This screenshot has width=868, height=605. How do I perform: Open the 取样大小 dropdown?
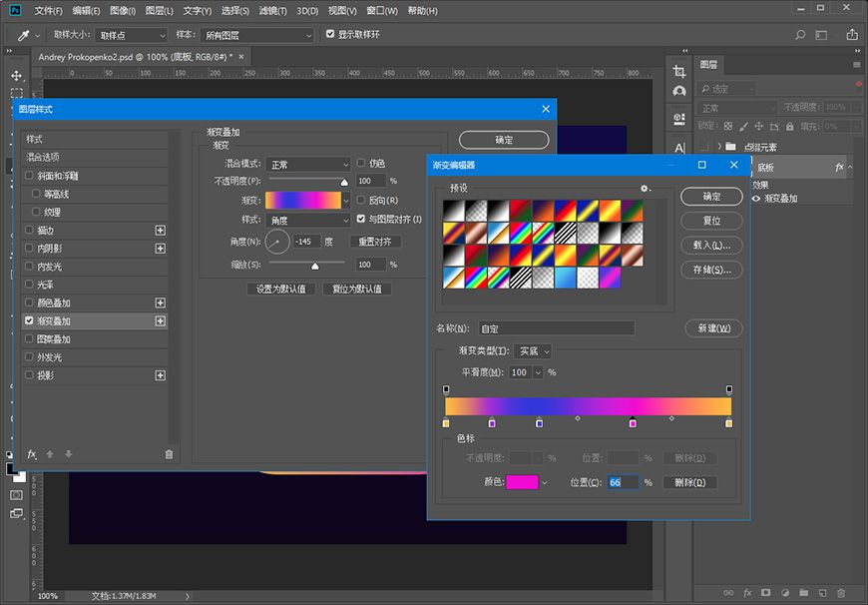tap(131, 36)
